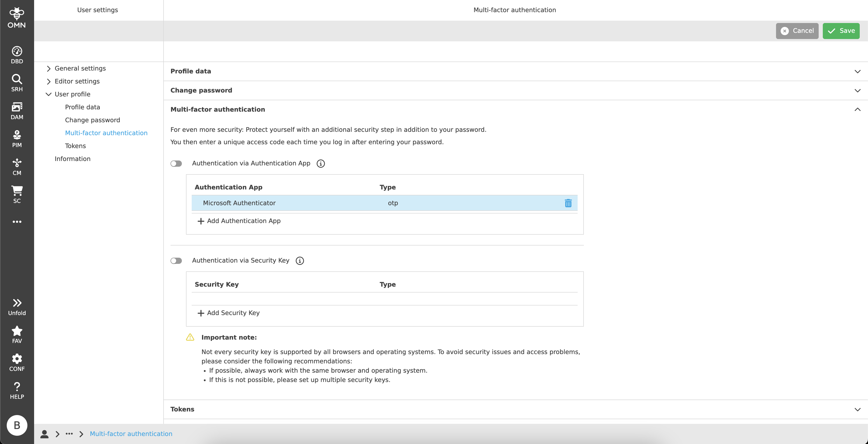Save the multi-factor authentication changes
Viewport: 868px width, 444px height.
tap(841, 31)
